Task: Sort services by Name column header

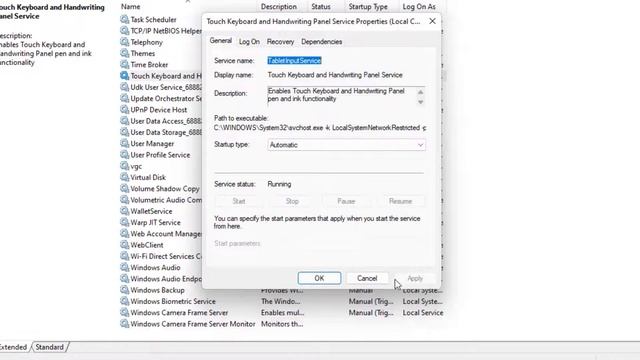Action: (130, 7)
